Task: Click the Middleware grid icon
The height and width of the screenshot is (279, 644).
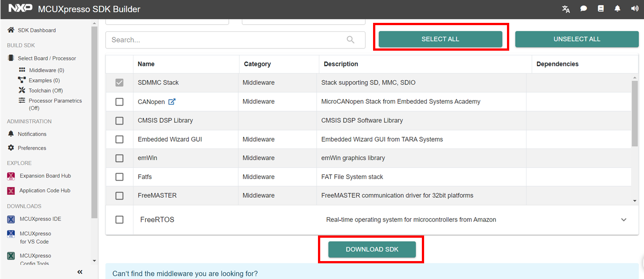Action: tap(22, 70)
